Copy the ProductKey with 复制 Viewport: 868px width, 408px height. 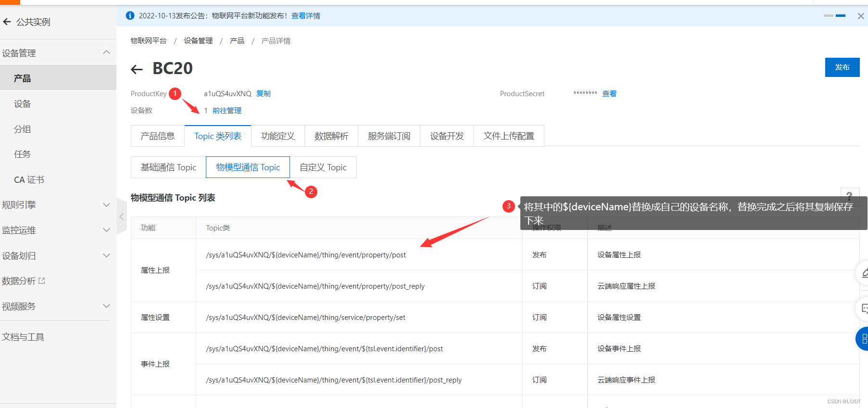coord(264,94)
